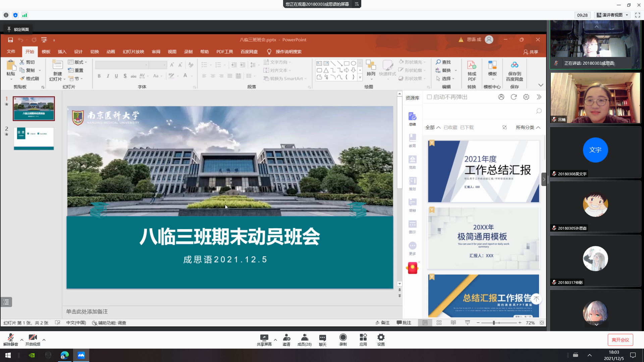This screenshot has width=644, height=362.
Task: Expand audio options arrow beside mute
Action: pyautogui.click(x=22, y=340)
